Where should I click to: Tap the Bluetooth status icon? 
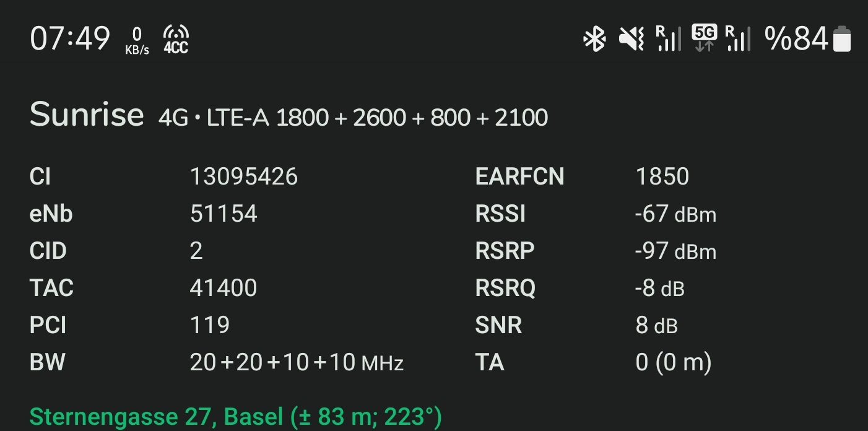(595, 40)
